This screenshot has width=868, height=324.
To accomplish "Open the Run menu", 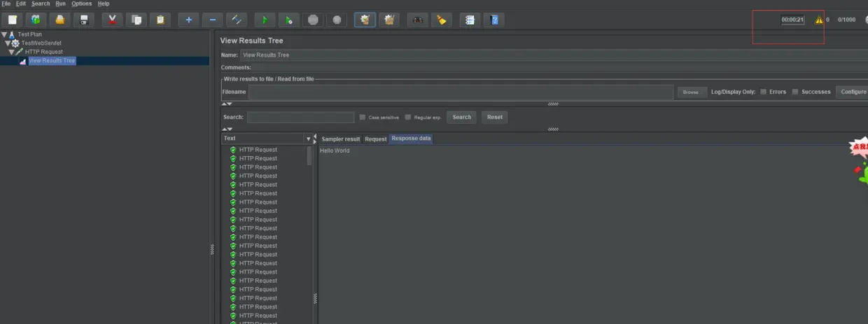I will click(x=61, y=3).
